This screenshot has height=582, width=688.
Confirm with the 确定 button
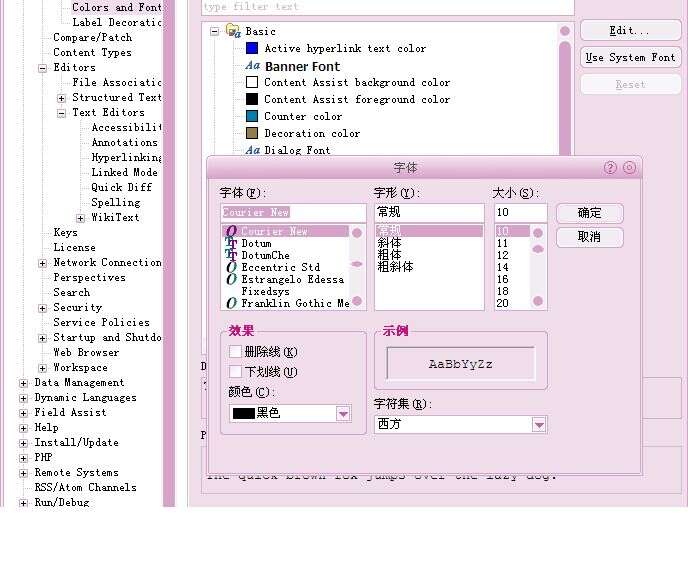(589, 213)
